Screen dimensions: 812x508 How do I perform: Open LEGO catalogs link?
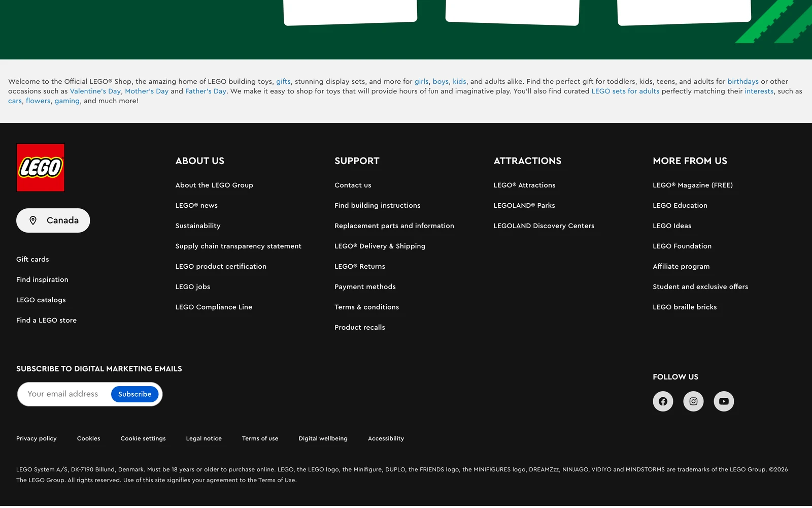coord(41,300)
